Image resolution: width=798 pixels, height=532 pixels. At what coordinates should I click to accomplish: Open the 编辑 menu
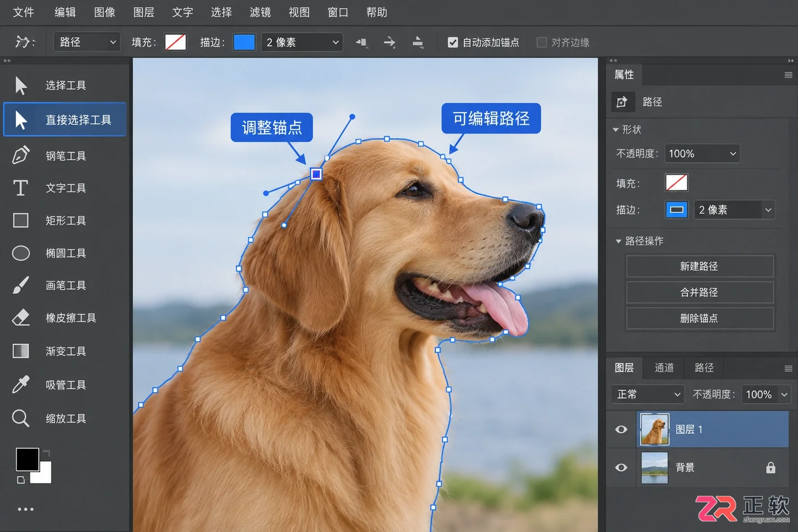point(65,12)
